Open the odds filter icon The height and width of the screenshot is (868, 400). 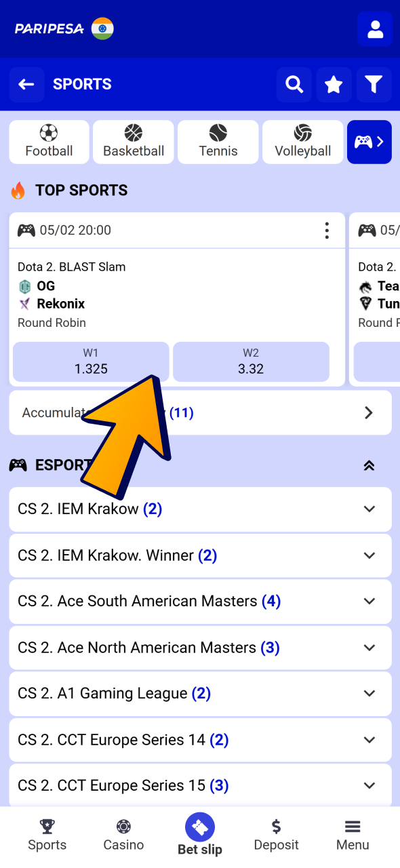(x=374, y=84)
